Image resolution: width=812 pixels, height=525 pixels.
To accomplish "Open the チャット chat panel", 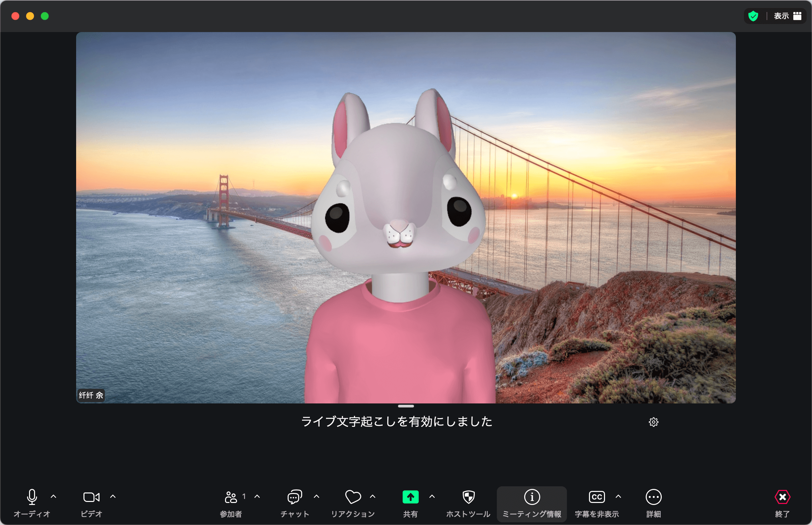I will (294, 497).
